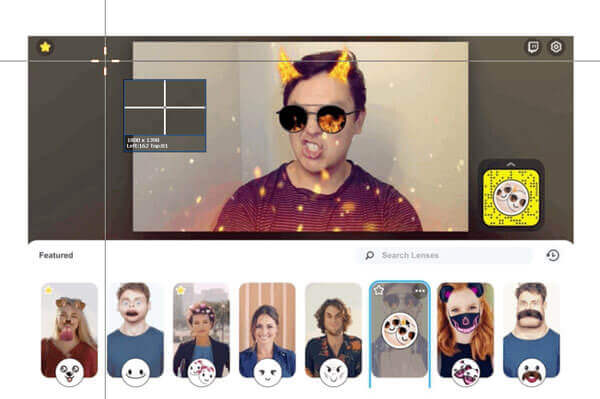The width and height of the screenshot is (600, 399).
Task: Unfavorite the dog lens via its yellow star
Action: click(x=49, y=290)
